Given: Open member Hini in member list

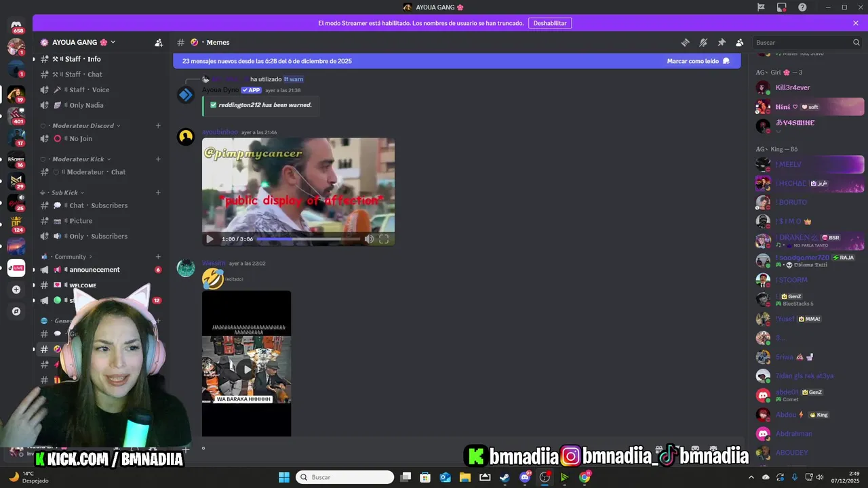Looking at the screenshot, I should (x=810, y=106).
